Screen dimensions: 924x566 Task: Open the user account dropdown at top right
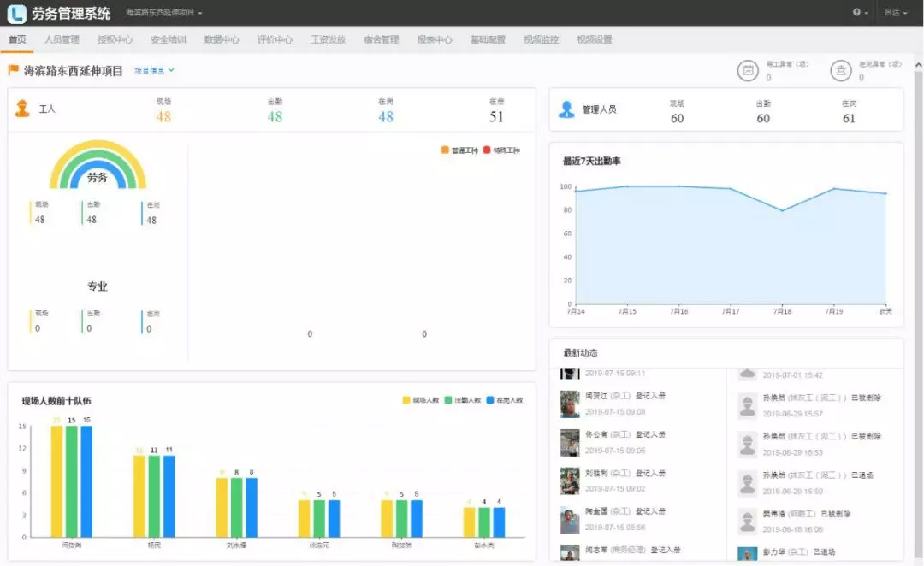(895, 13)
